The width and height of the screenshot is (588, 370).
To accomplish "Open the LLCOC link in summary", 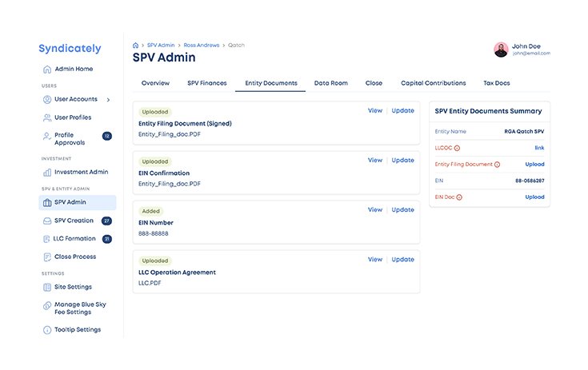I will (539, 148).
